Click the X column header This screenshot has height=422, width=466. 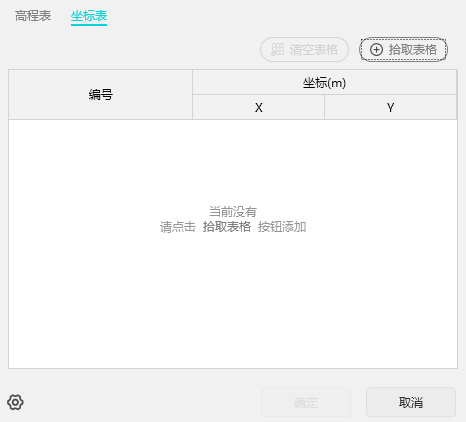tap(259, 107)
